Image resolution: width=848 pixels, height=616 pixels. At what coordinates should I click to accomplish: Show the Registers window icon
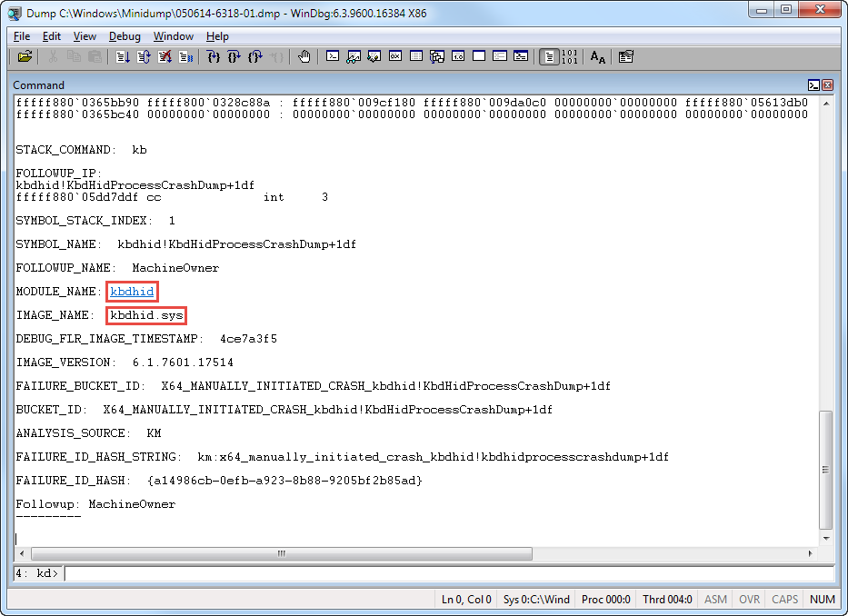coord(395,56)
